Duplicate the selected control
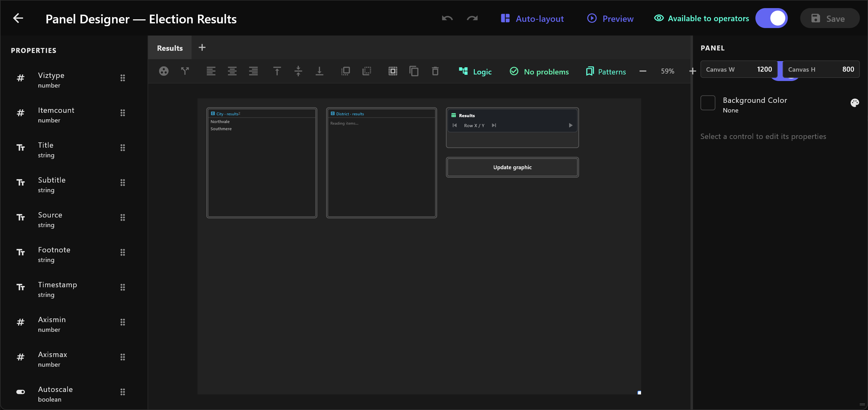The width and height of the screenshot is (868, 410). click(414, 71)
